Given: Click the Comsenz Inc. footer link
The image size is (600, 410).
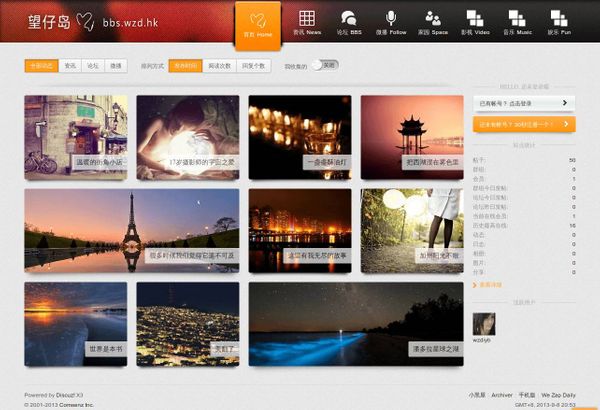Looking at the screenshot, I should (x=76, y=405).
